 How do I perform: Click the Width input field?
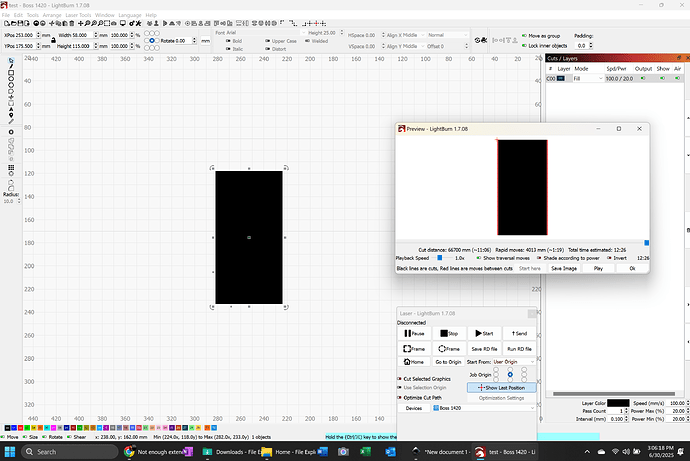coord(82,35)
